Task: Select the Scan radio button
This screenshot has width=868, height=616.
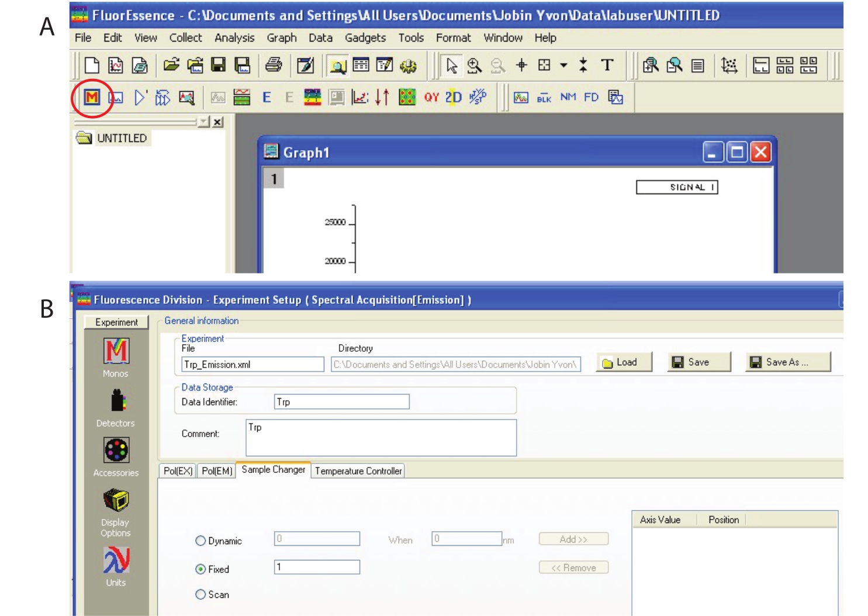Action: (x=200, y=594)
